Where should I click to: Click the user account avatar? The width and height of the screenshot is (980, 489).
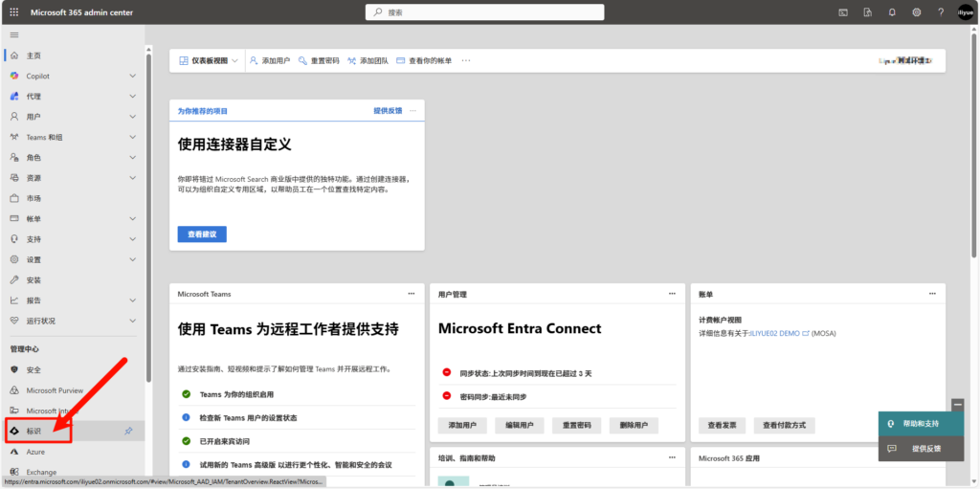[x=965, y=12]
